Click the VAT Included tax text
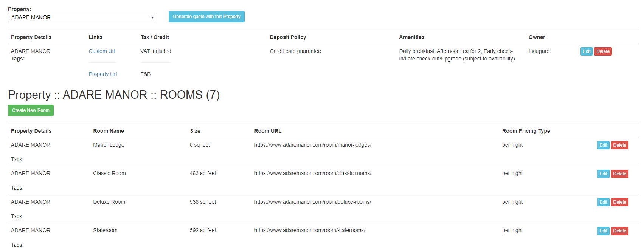 tap(156, 51)
